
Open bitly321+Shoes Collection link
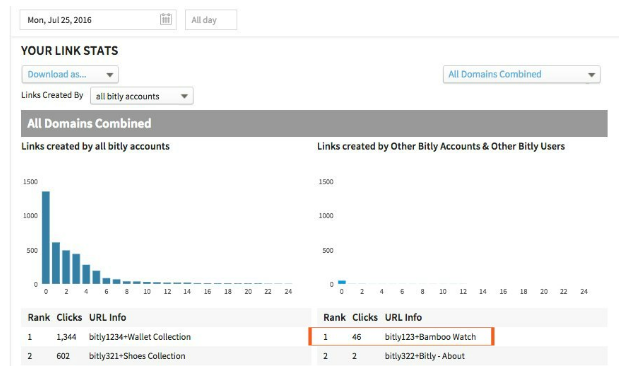(x=137, y=356)
